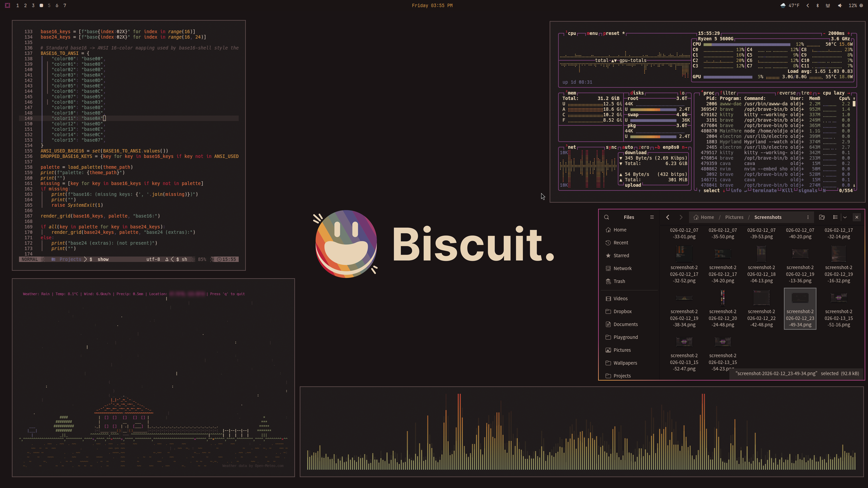Viewport: 868px width, 488px height.
Task: Open the three-dot menu in the path bar
Action: [808, 217]
